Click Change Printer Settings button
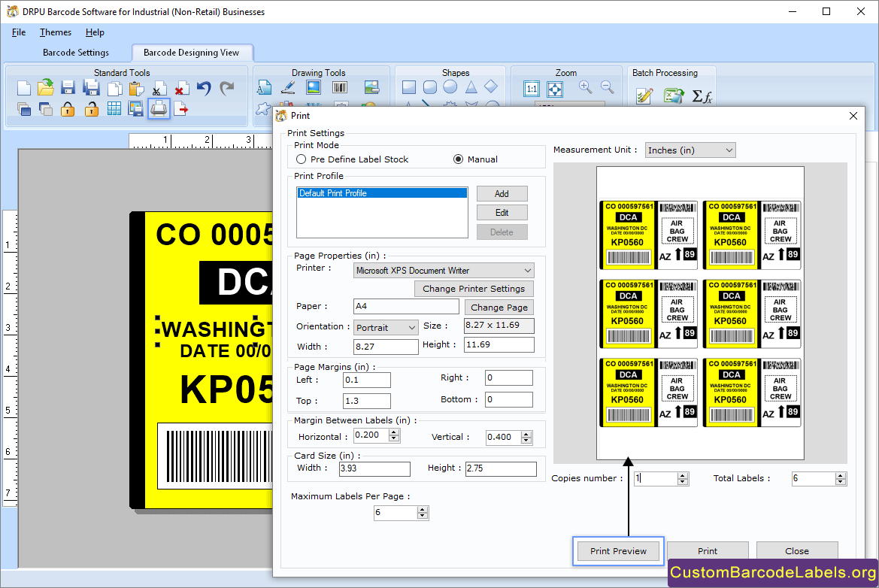Screen dimensions: 879x588 click(x=474, y=289)
